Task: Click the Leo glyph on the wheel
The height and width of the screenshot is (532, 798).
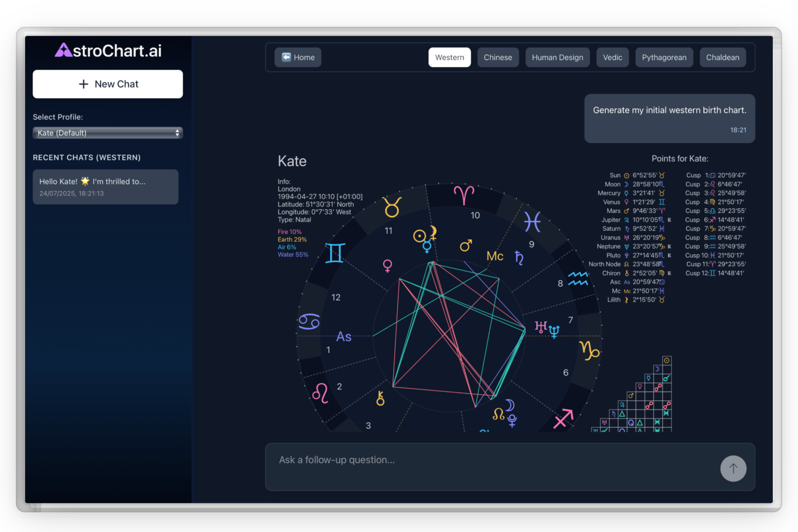Action: point(320,393)
